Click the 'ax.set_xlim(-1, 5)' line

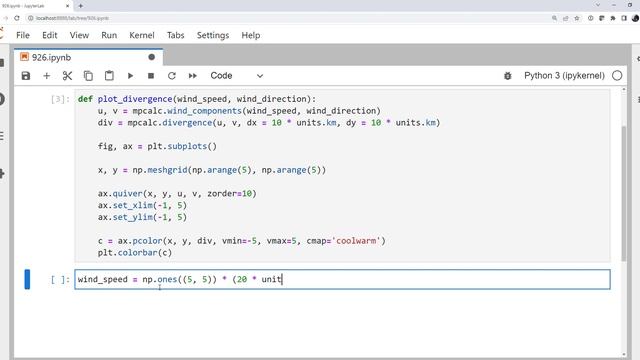click(142, 206)
